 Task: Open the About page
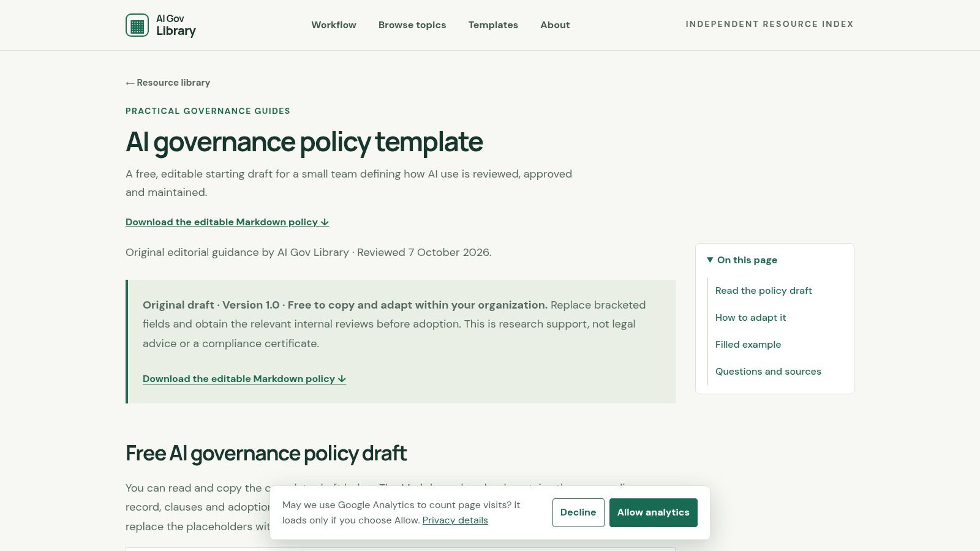[x=555, y=25]
